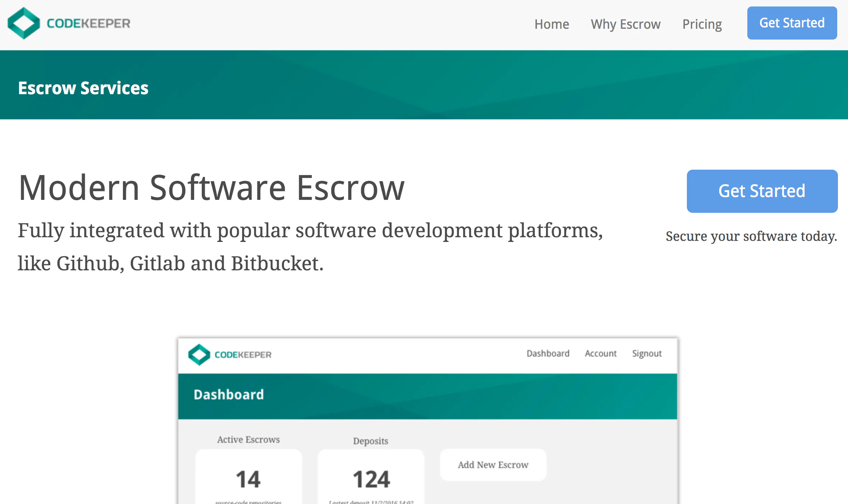Screen dimensions: 848x504
Task: Click the Active Escrows 14 card
Action: [x=249, y=477]
